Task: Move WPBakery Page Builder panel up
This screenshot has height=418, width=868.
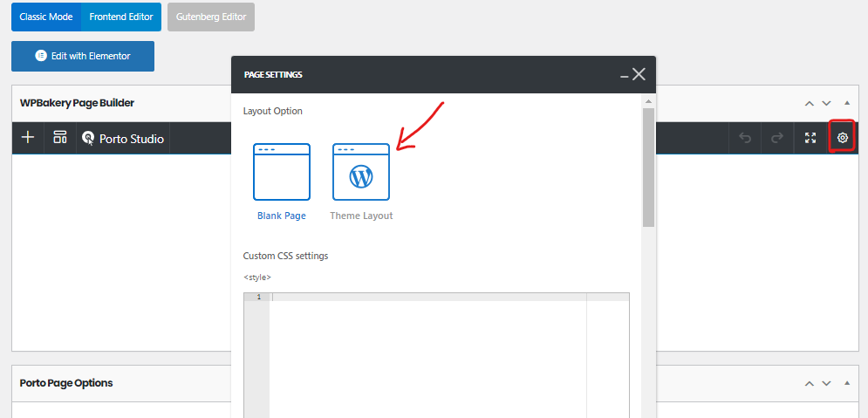Action: tap(810, 103)
